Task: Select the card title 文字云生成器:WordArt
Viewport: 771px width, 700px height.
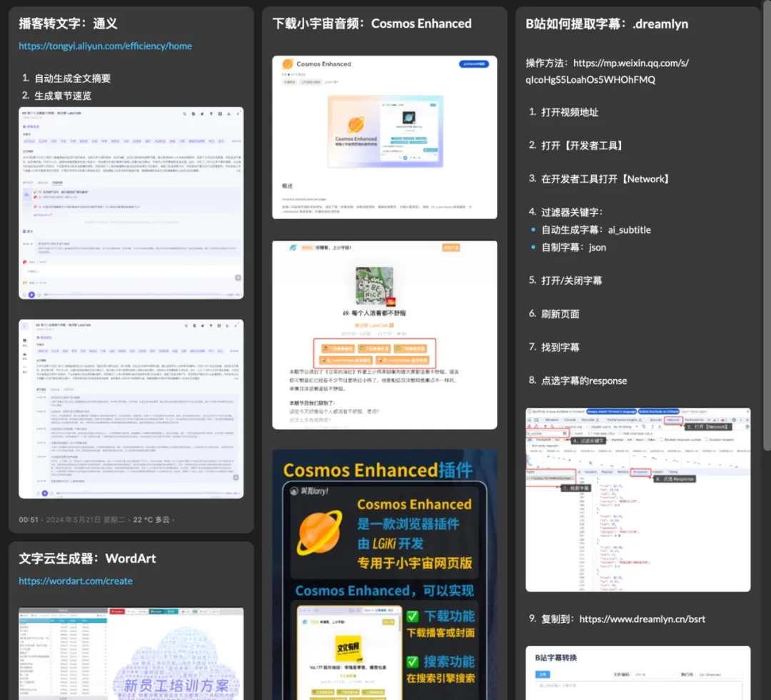Action: [x=88, y=559]
